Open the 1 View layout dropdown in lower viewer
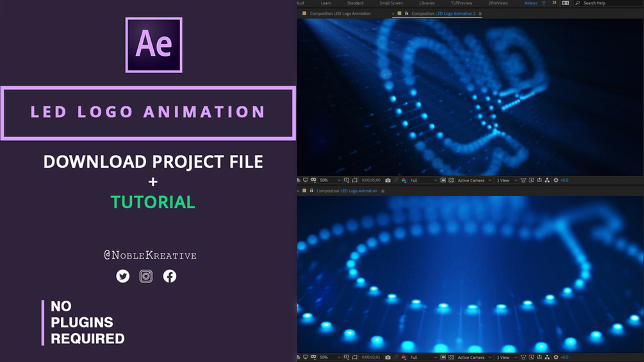Viewport: 644px width, 362px height. point(507,357)
